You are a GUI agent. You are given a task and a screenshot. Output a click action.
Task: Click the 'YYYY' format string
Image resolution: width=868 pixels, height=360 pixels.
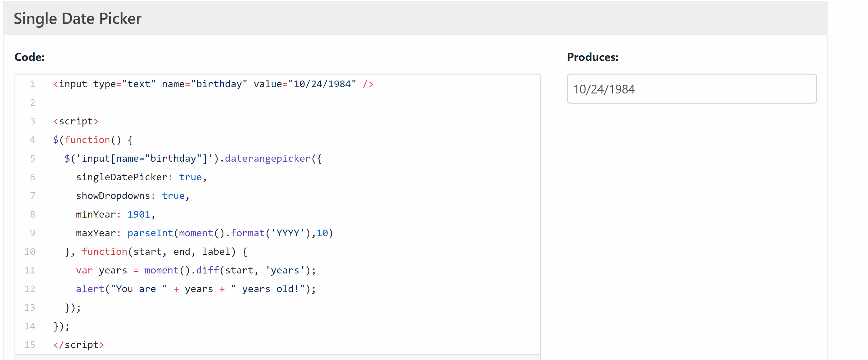click(x=288, y=233)
